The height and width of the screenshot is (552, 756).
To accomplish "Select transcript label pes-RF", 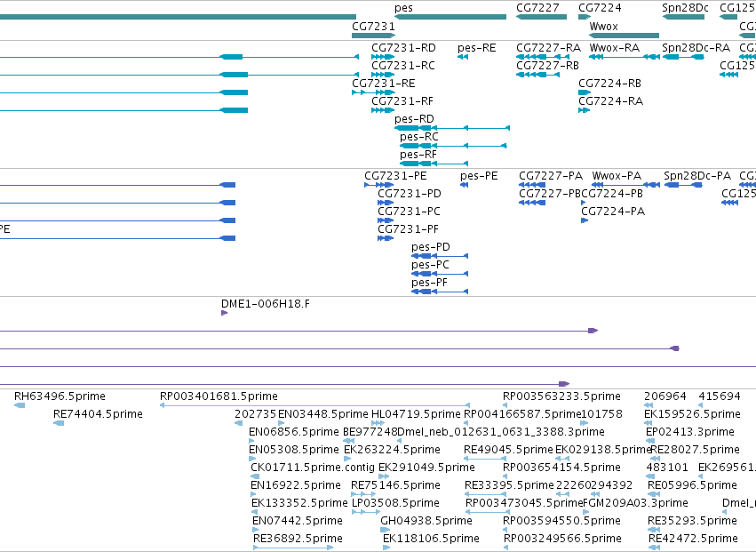I will point(418,155).
